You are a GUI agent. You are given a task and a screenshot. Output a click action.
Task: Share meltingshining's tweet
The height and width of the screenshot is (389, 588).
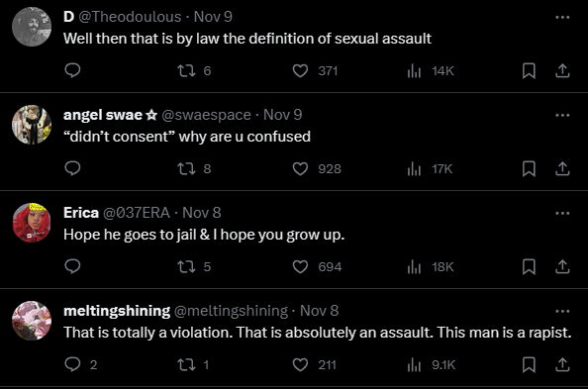tap(562, 364)
